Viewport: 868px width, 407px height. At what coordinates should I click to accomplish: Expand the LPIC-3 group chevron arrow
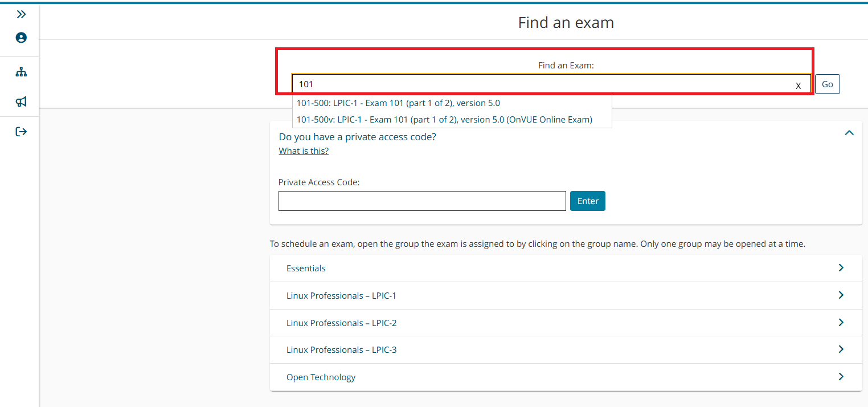[x=841, y=349]
